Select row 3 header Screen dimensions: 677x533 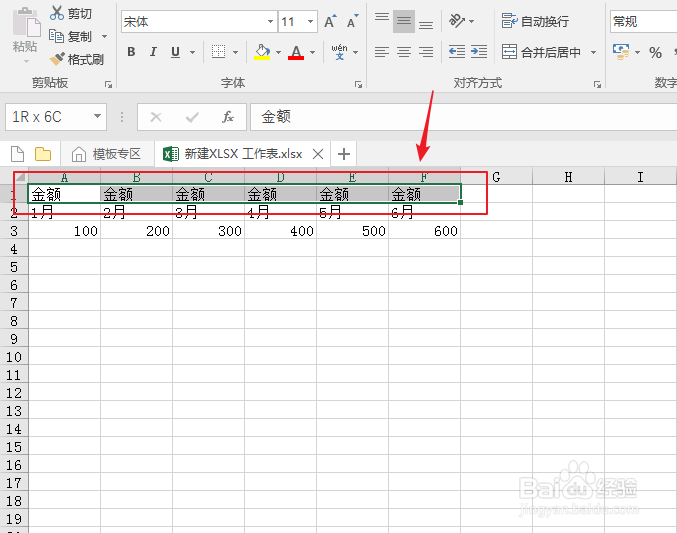tap(14, 231)
